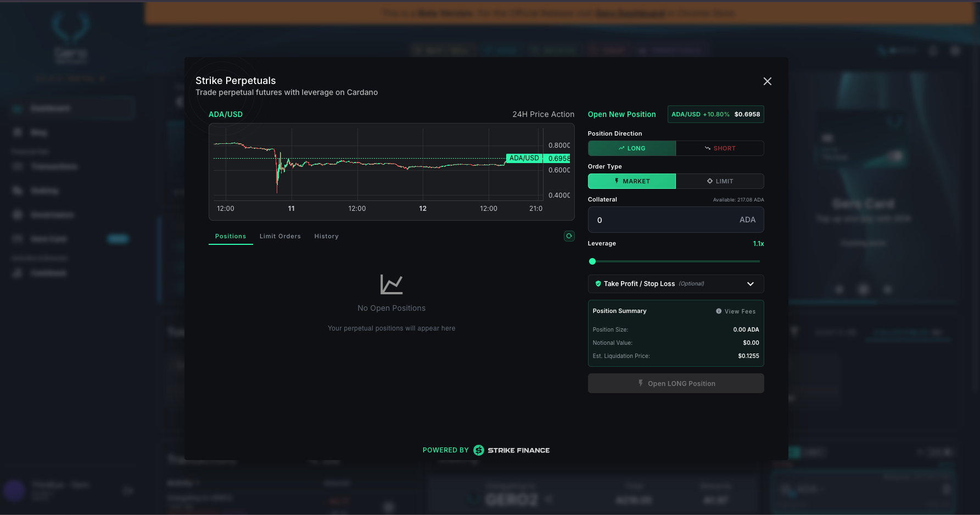This screenshot has height=515, width=980.
Task: Click the Open LONG Position button
Action: tap(675, 383)
